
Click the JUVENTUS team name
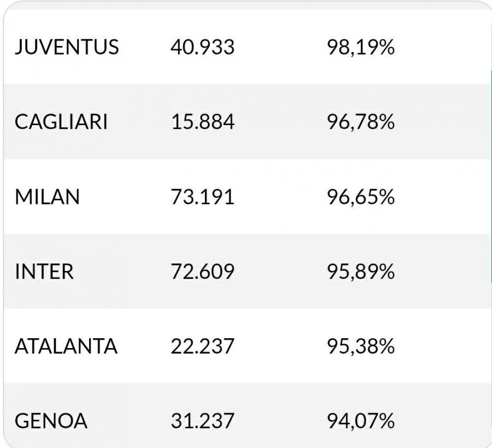click(x=66, y=47)
